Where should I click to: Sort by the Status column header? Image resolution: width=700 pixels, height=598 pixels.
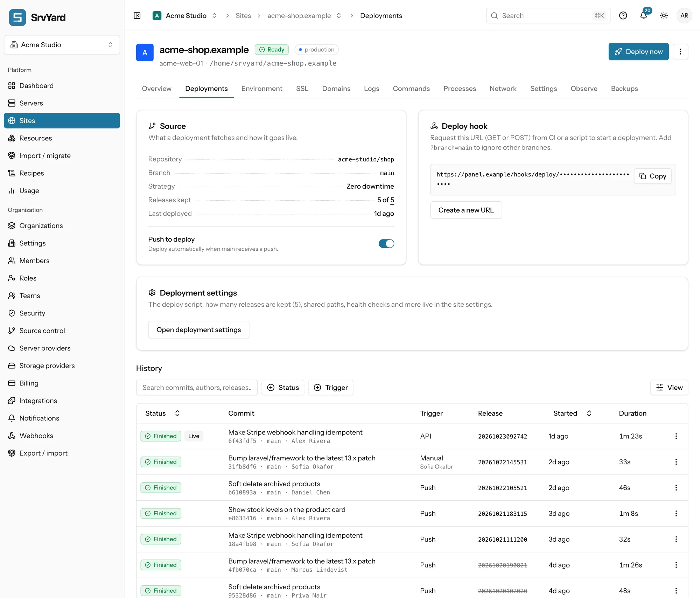pyautogui.click(x=162, y=413)
